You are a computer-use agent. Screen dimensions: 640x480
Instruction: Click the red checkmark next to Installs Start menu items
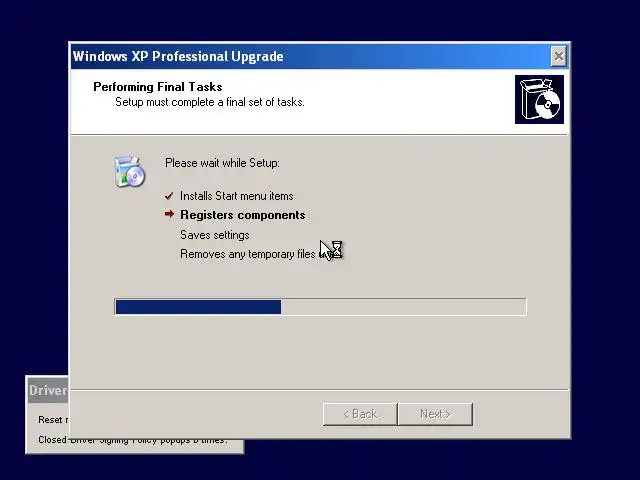(169, 196)
